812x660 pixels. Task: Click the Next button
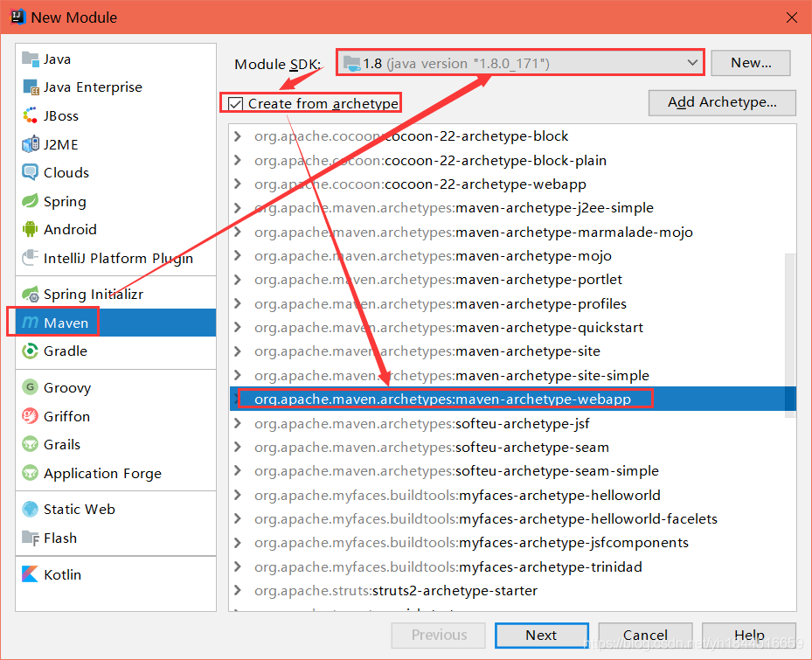[541, 636]
